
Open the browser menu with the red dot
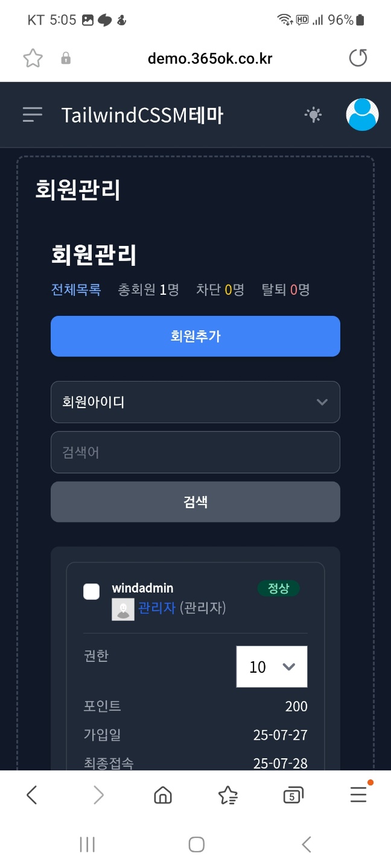tap(358, 794)
